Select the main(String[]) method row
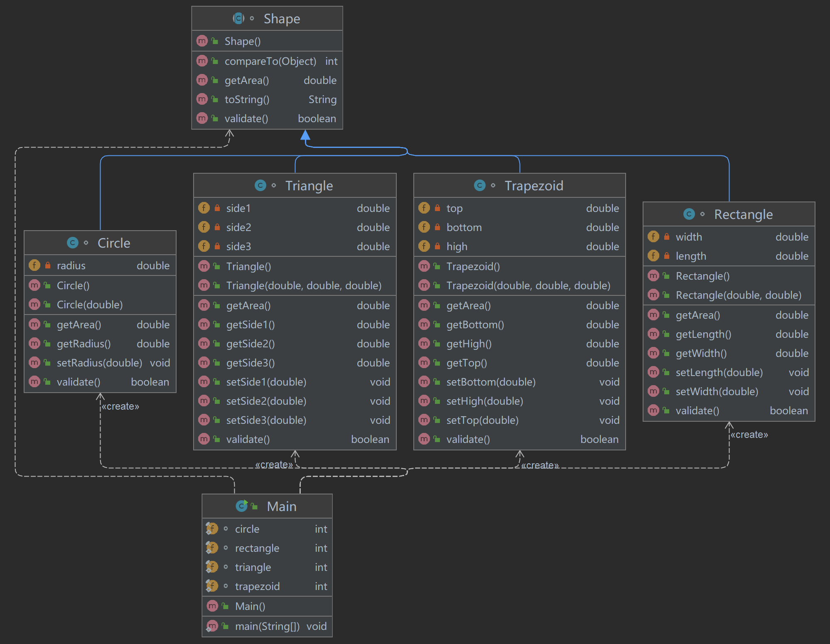Viewport: 830px width, 644px height. tap(267, 626)
